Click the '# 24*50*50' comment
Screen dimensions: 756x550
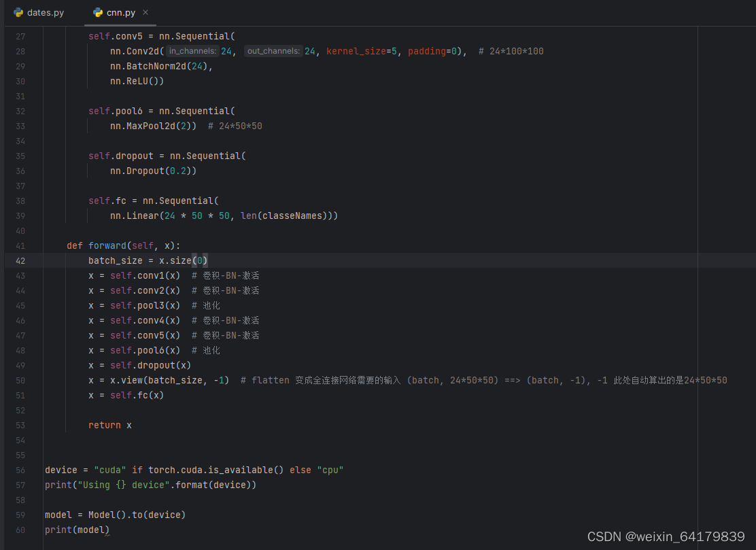coord(235,126)
